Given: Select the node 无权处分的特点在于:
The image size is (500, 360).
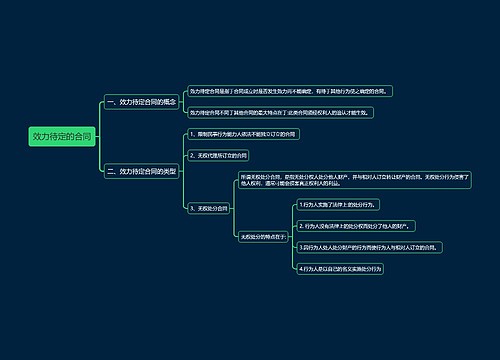Looking at the screenshot, I should [263, 237].
